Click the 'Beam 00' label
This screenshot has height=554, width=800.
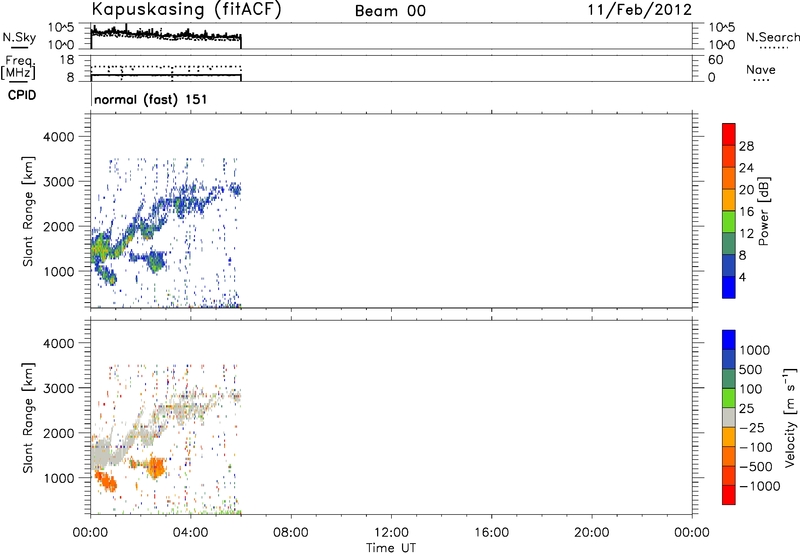(390, 11)
